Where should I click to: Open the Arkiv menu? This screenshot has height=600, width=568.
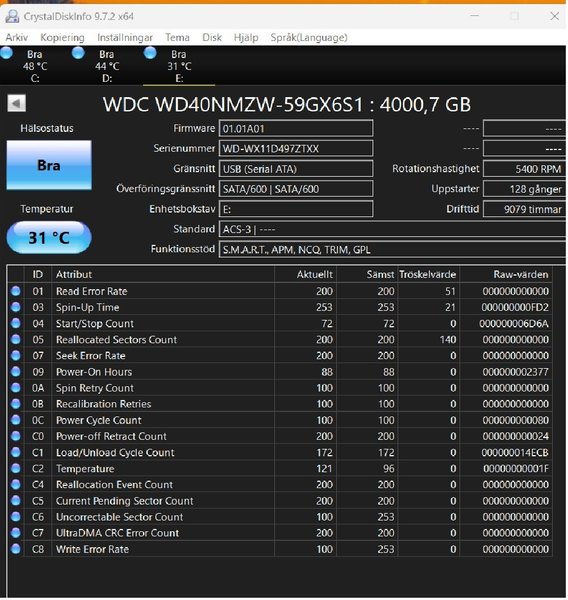pos(16,38)
